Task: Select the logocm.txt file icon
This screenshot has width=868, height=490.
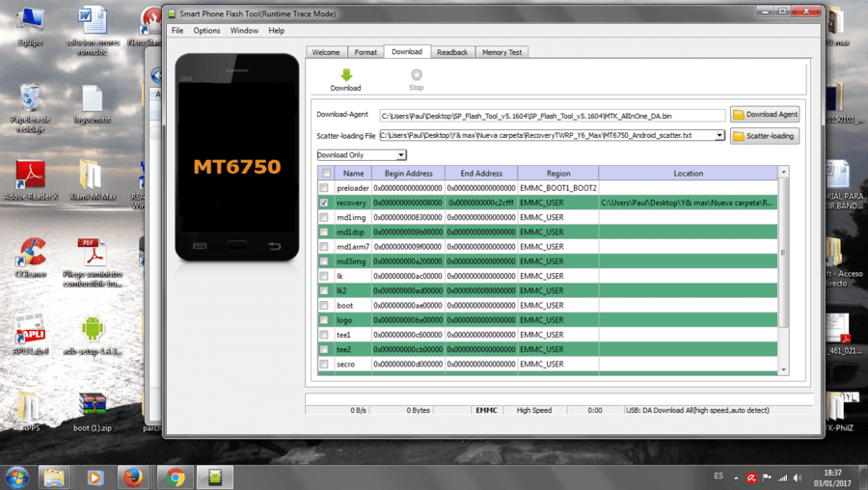Action: click(92, 104)
